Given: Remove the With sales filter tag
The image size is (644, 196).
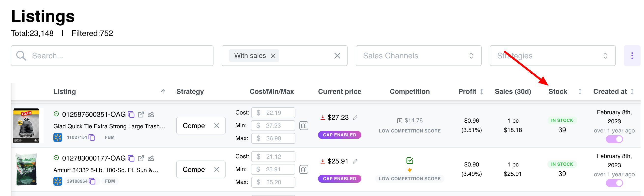Looking at the screenshot, I should [x=273, y=56].
